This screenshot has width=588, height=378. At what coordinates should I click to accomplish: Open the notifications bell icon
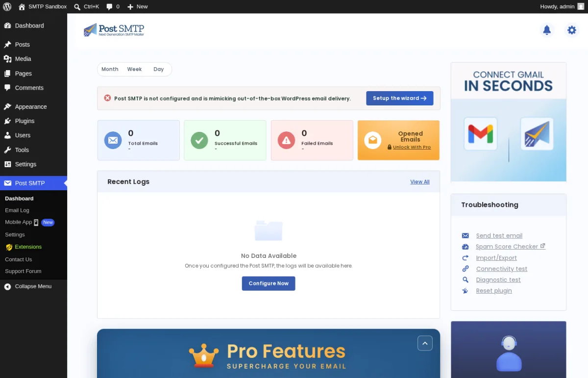click(x=547, y=30)
